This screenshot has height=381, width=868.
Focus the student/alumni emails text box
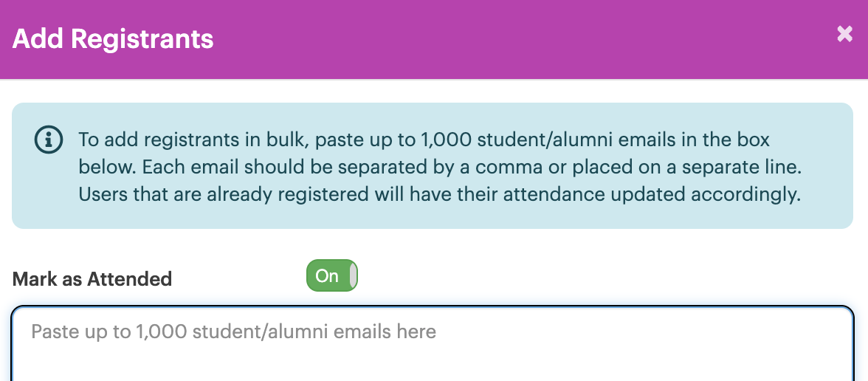pos(433,343)
